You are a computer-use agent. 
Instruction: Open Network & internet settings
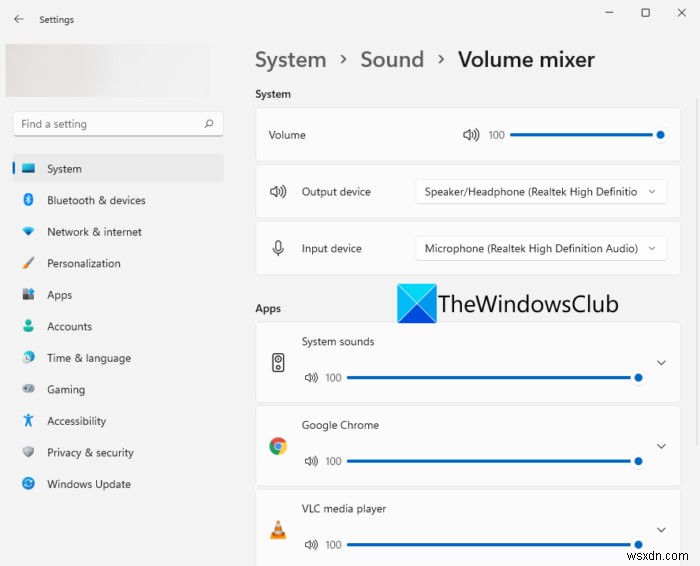[118, 232]
